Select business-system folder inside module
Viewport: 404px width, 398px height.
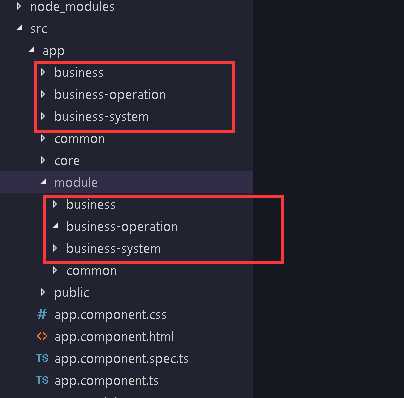(x=113, y=249)
